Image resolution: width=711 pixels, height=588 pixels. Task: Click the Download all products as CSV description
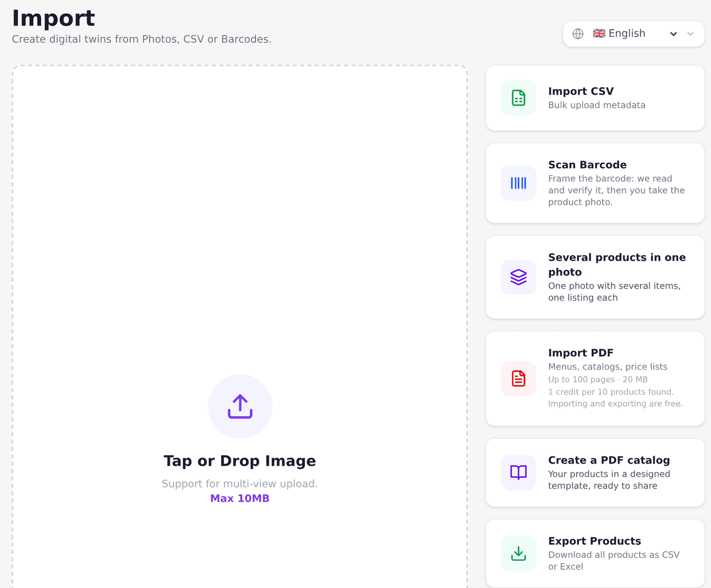614,560
